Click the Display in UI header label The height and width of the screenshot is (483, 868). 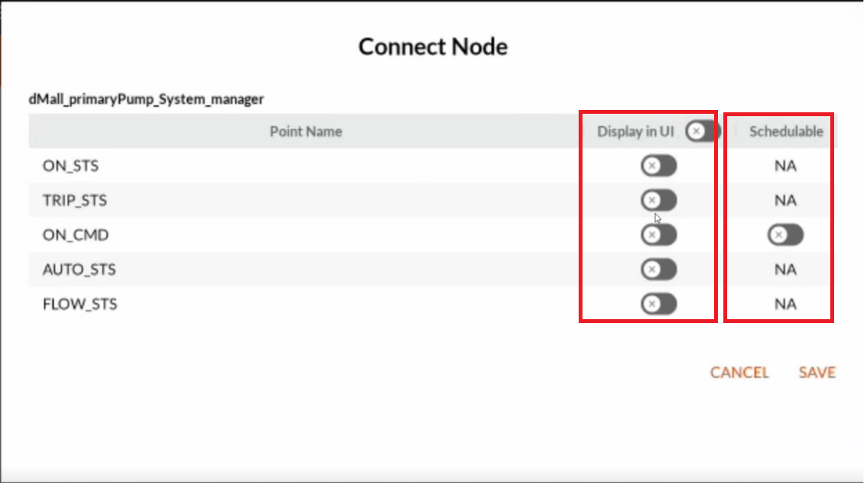coord(636,132)
